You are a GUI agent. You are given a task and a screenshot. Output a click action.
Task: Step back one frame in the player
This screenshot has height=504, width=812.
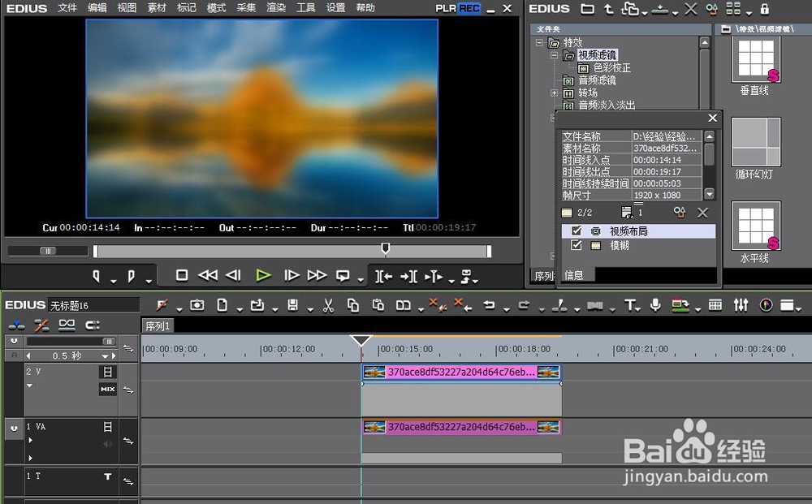[233, 275]
